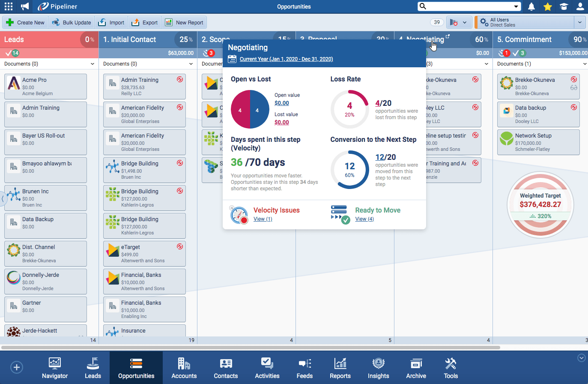Click the announcements megaphone icon

click(x=25, y=6)
